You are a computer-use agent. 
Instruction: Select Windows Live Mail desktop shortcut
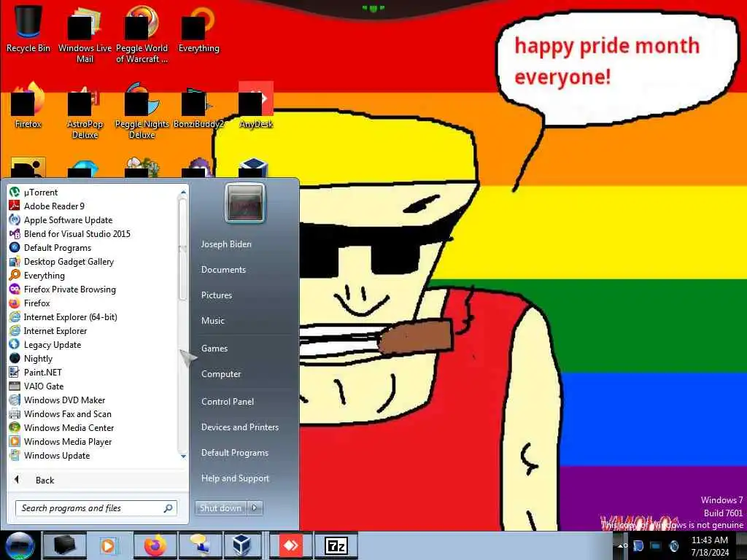(x=85, y=34)
